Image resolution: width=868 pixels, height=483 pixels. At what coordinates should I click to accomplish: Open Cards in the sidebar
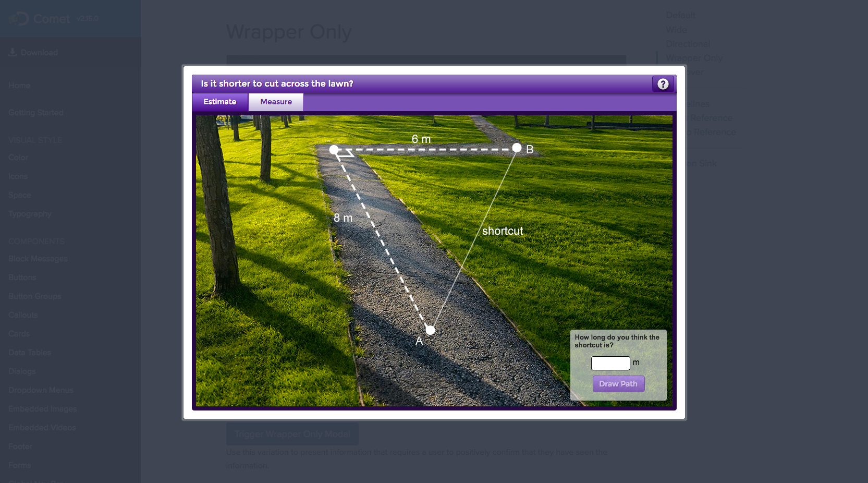(x=19, y=334)
